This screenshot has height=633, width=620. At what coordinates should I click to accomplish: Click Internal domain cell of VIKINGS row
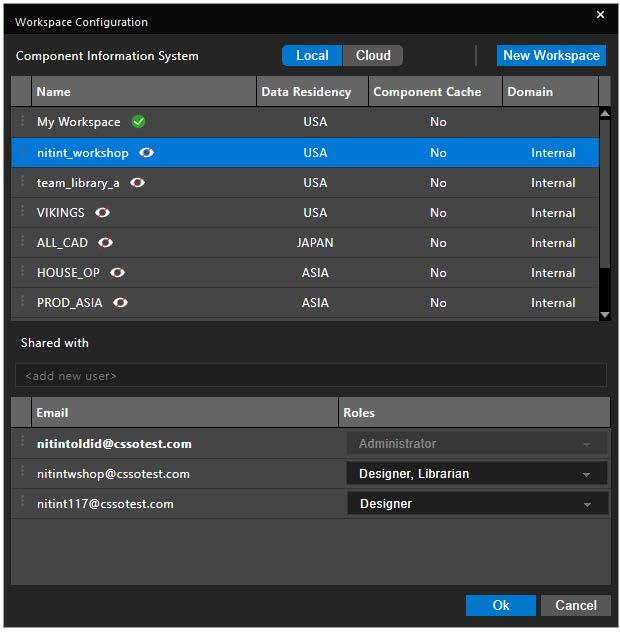click(553, 213)
